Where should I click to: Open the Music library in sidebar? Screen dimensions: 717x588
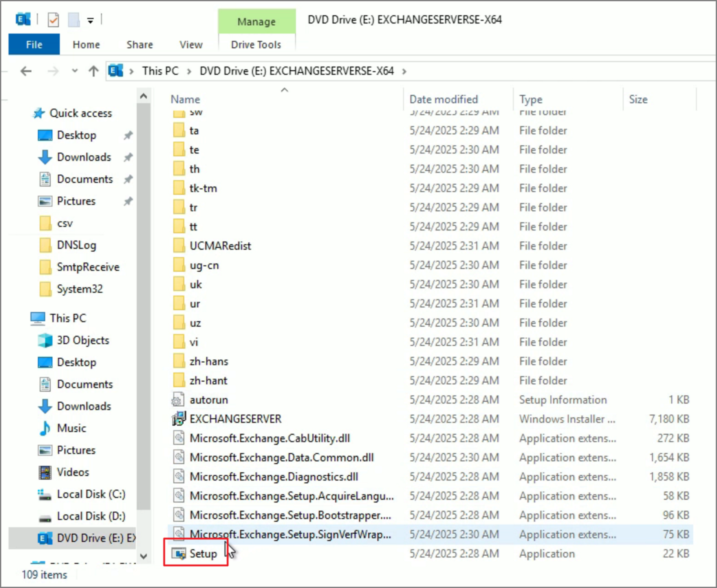(71, 428)
